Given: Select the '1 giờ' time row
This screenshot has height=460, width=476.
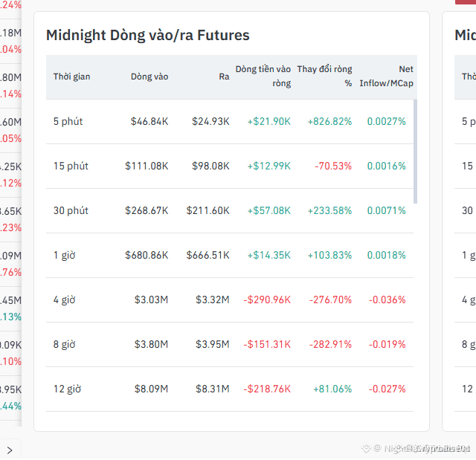Looking at the screenshot, I should point(230,256).
